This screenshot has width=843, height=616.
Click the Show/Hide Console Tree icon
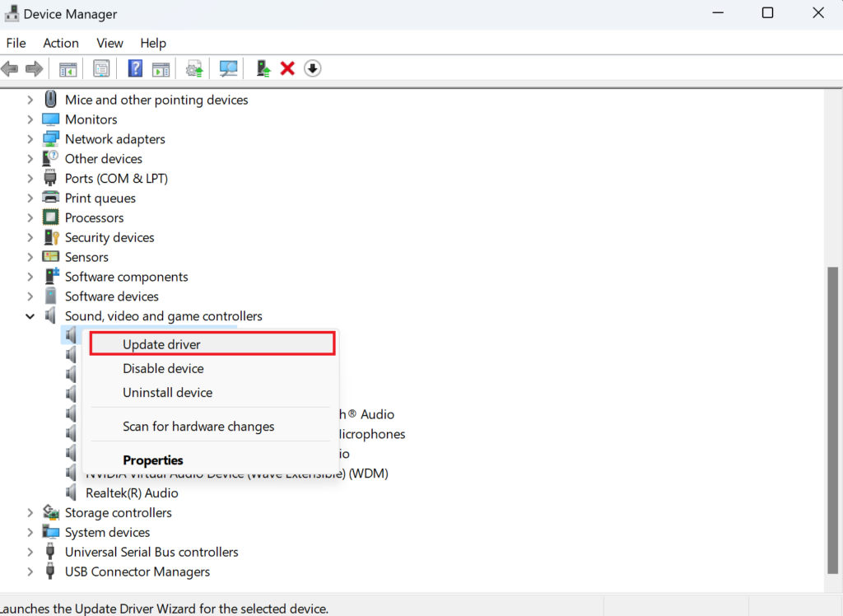pos(68,68)
